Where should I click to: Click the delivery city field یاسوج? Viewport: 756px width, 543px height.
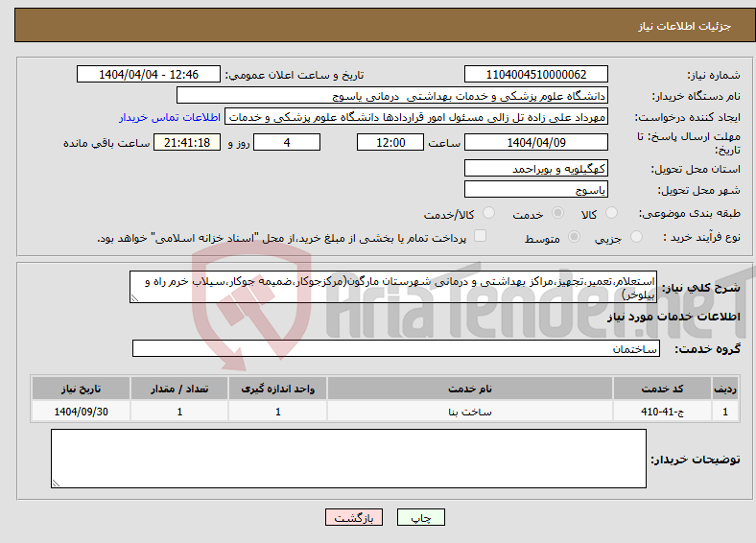(536, 189)
